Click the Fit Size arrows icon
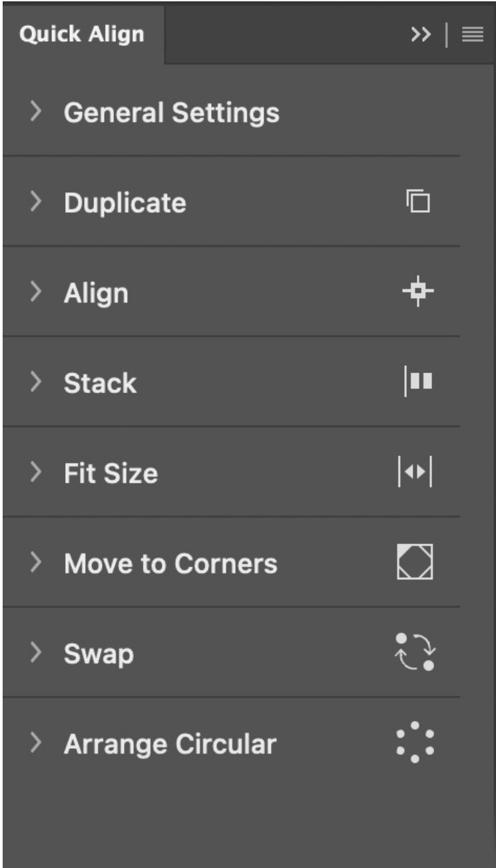 pos(415,472)
